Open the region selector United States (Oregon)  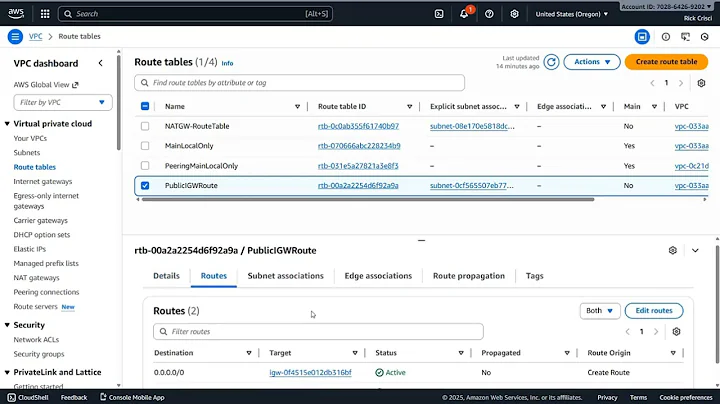point(572,14)
